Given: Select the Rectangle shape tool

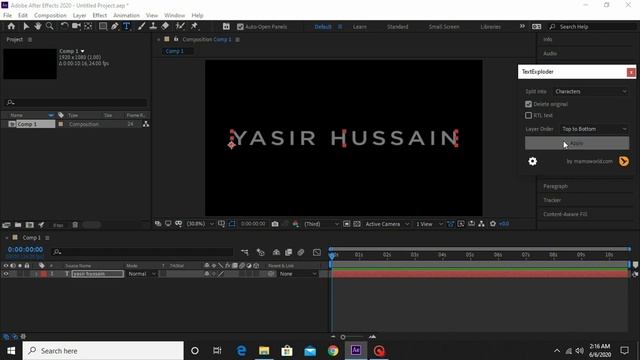Looking at the screenshot, I should (103, 26).
